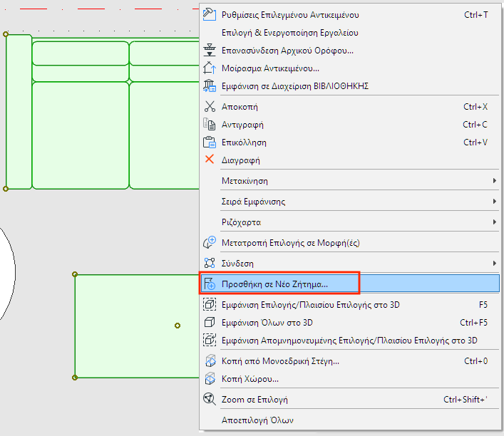Click the top-left node of lower rectangle
The image size is (504, 436).
coord(75,274)
